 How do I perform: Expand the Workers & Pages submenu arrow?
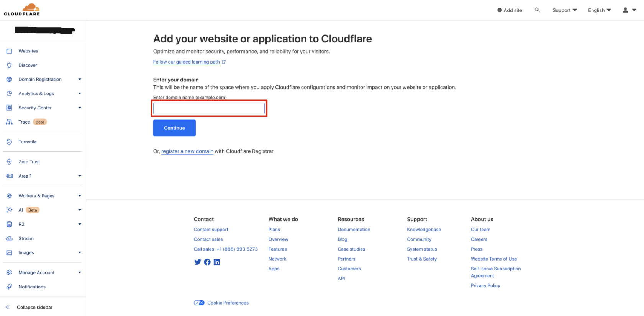[80, 196]
